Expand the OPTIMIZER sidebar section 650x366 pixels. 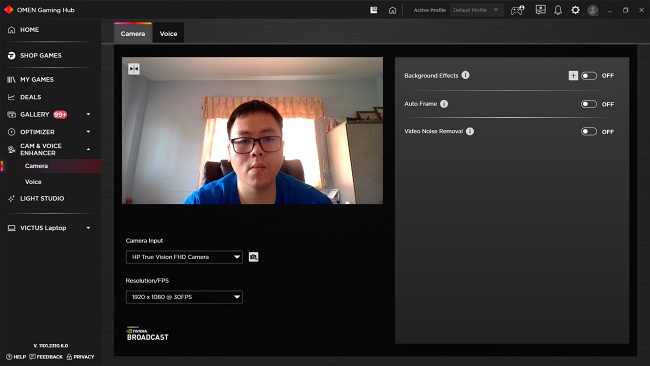[x=88, y=132]
